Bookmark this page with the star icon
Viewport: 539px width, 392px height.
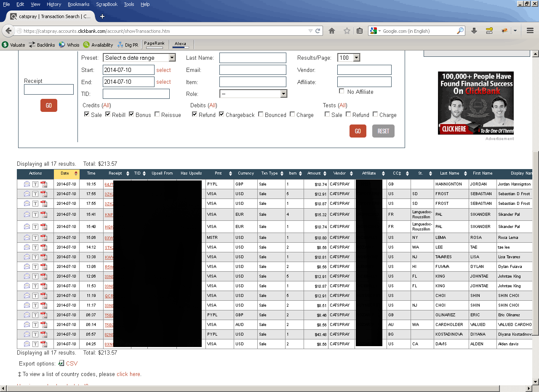[347, 31]
